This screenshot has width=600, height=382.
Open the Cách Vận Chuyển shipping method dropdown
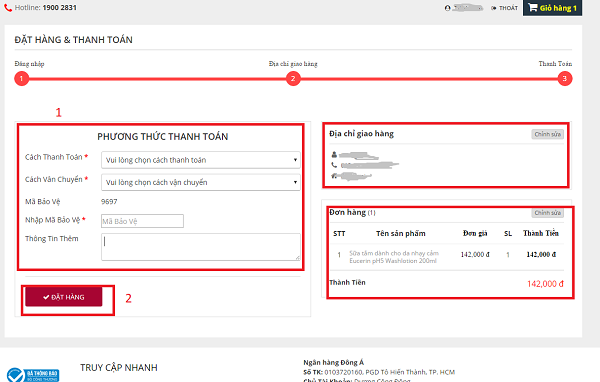point(201,182)
